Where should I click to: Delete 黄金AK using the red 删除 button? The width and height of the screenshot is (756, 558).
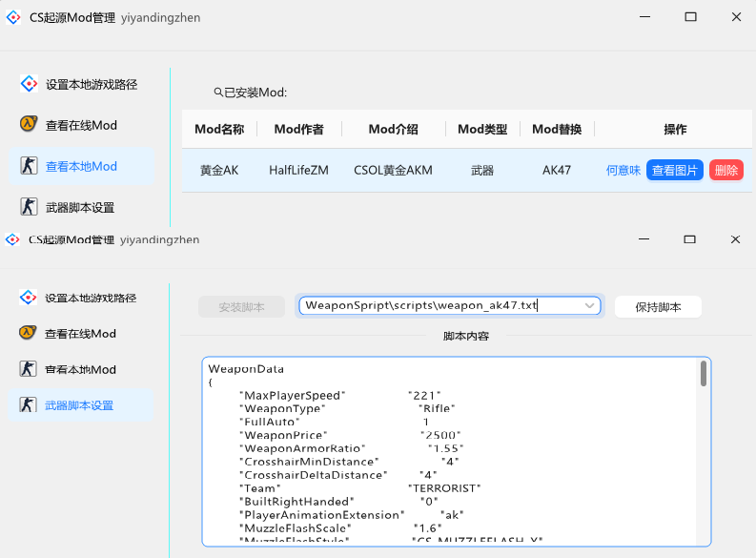[x=726, y=171]
